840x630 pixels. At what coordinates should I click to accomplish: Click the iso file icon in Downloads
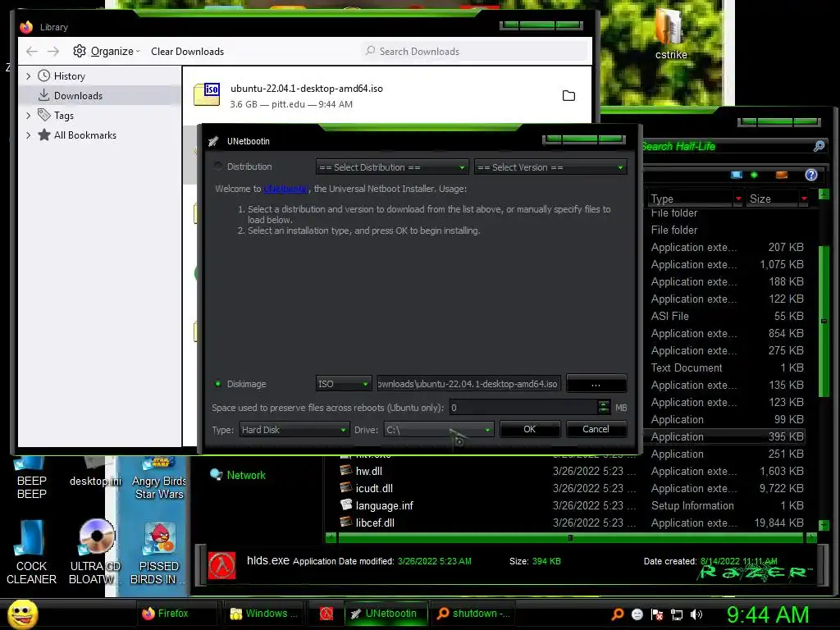207,94
